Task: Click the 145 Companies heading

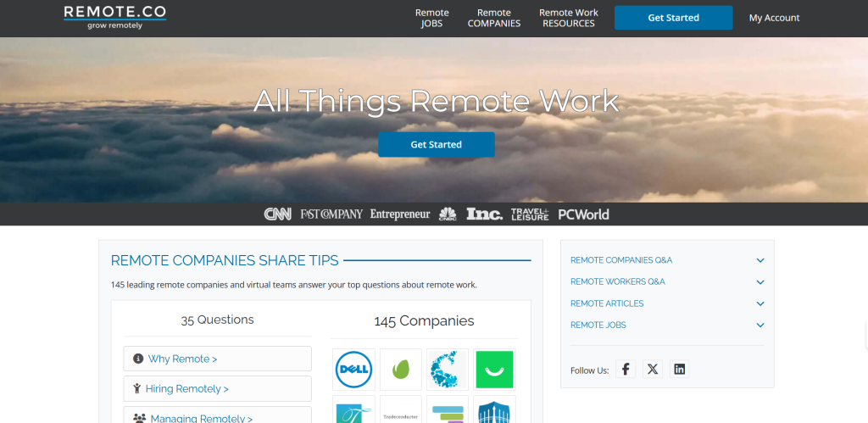Action: coord(424,321)
